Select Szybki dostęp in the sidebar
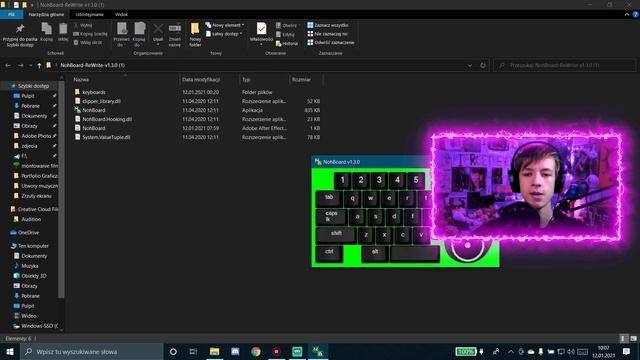This screenshot has height=360, width=640. [x=33, y=86]
